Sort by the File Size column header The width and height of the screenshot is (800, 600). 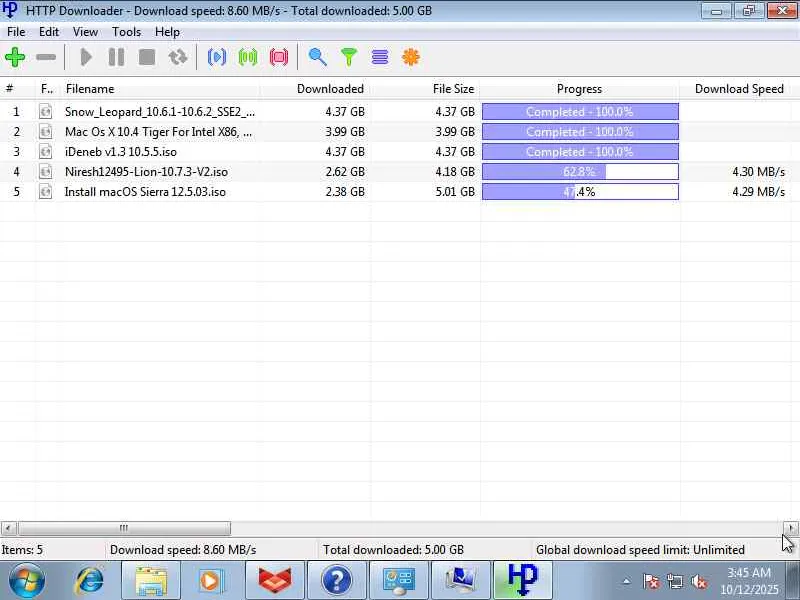pos(425,89)
